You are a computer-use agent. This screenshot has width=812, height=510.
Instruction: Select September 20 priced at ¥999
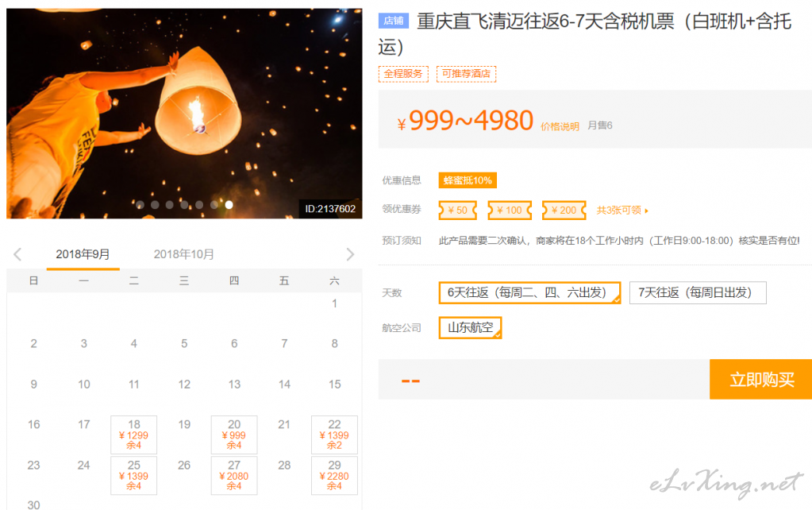tap(234, 435)
